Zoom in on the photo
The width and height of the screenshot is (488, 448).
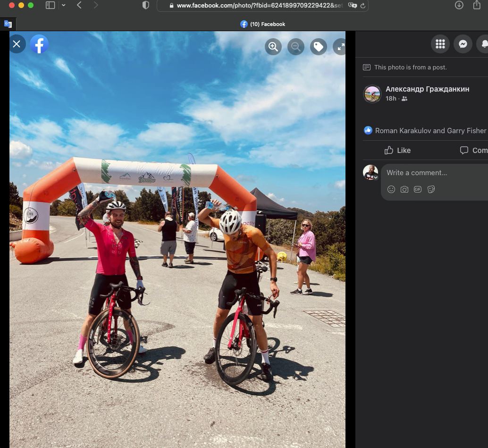click(273, 46)
